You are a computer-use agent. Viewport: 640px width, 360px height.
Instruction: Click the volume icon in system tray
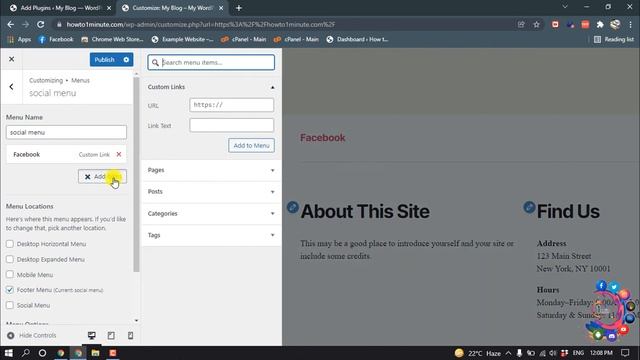tap(552, 353)
